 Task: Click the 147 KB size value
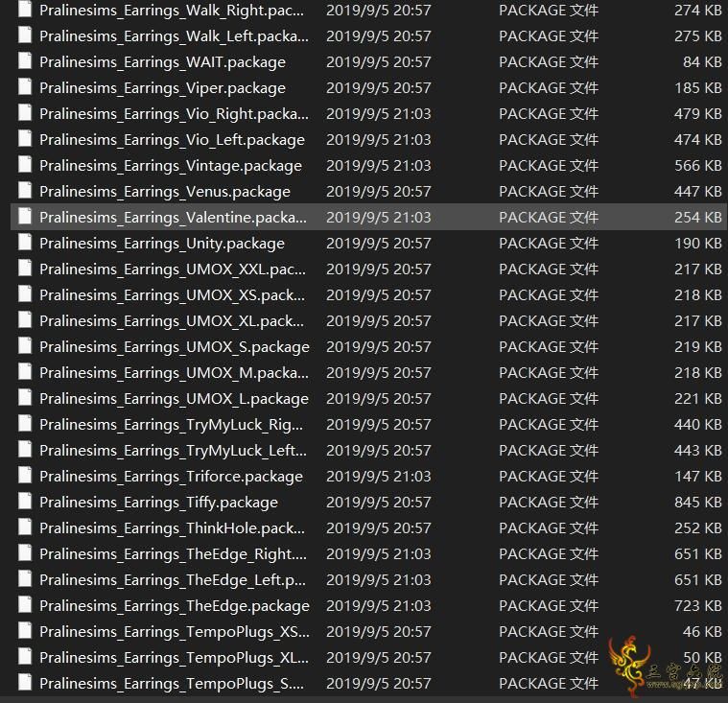698,477
